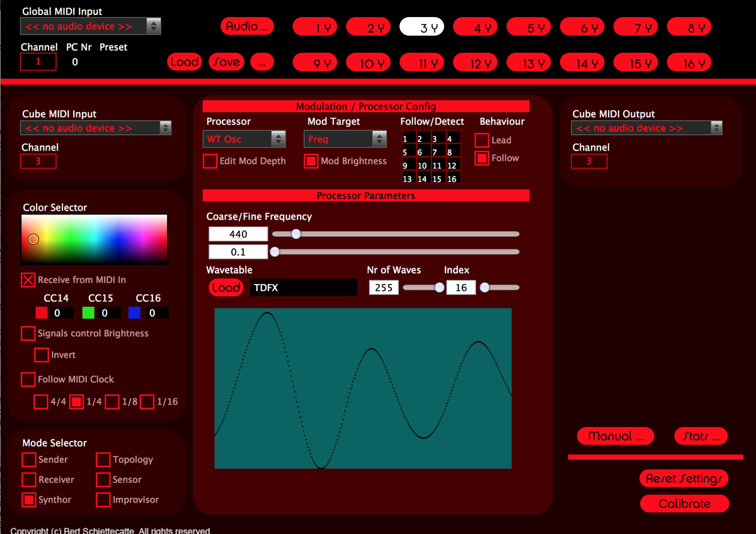Enable Receiver mode checkbox
Image resolution: width=756 pixels, height=534 pixels.
[29, 480]
